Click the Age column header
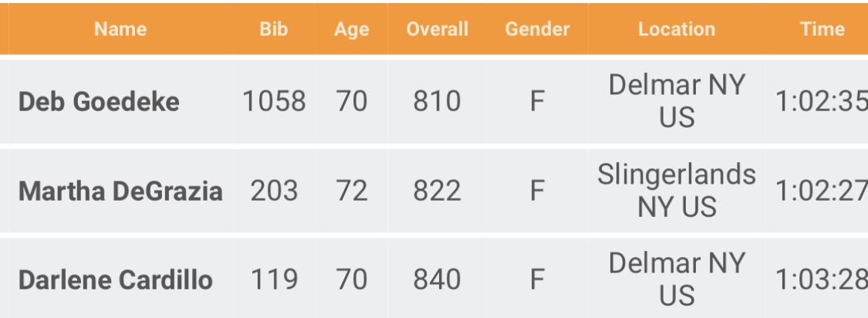 click(351, 29)
